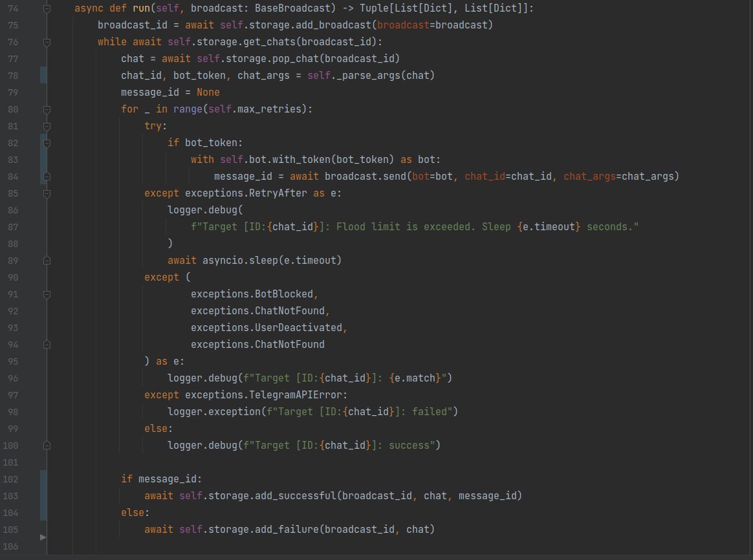Click 'add_successful' method call

tap(296, 495)
